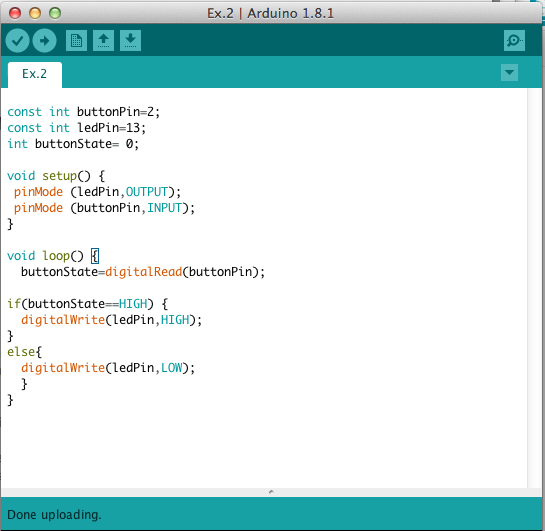This screenshot has width=545, height=531.
Task: Zoom the window with green button
Action: (55, 13)
